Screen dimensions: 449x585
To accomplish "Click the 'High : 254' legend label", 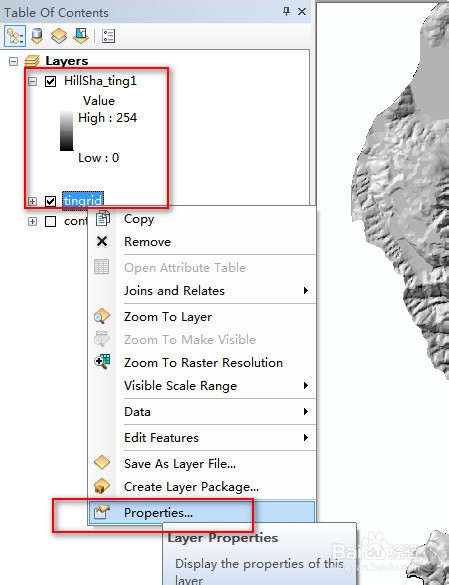I will 107,118.
